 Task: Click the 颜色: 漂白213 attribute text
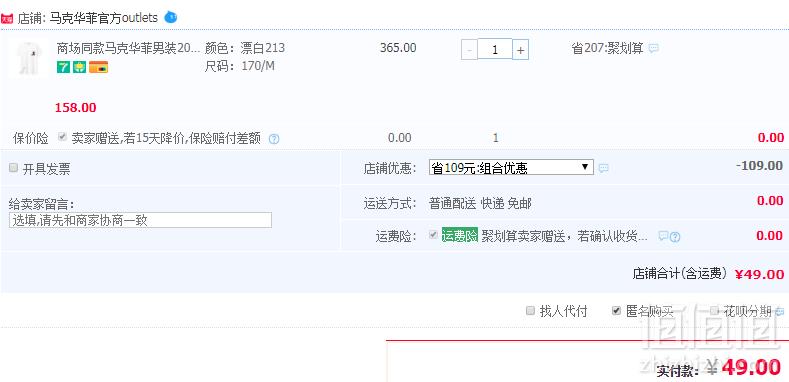(245, 48)
